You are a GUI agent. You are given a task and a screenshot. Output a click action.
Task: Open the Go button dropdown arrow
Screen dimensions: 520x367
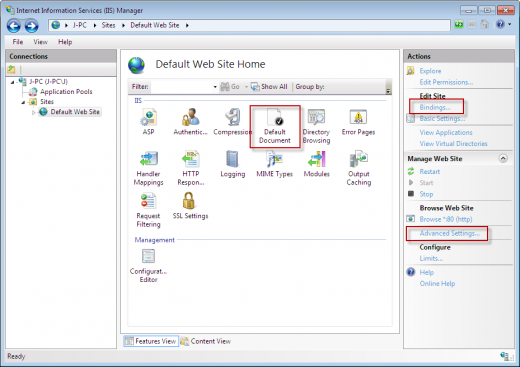tap(246, 87)
